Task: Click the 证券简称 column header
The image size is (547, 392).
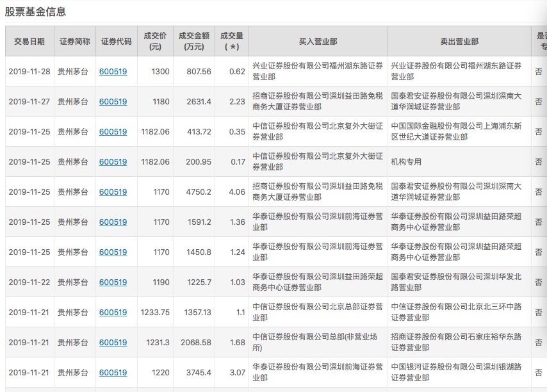Action: [x=75, y=41]
